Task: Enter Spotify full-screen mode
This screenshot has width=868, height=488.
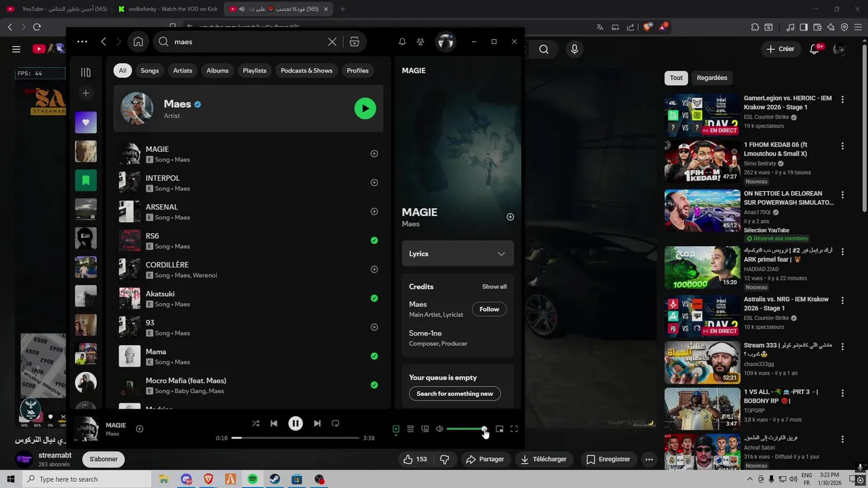Action: pyautogui.click(x=514, y=428)
